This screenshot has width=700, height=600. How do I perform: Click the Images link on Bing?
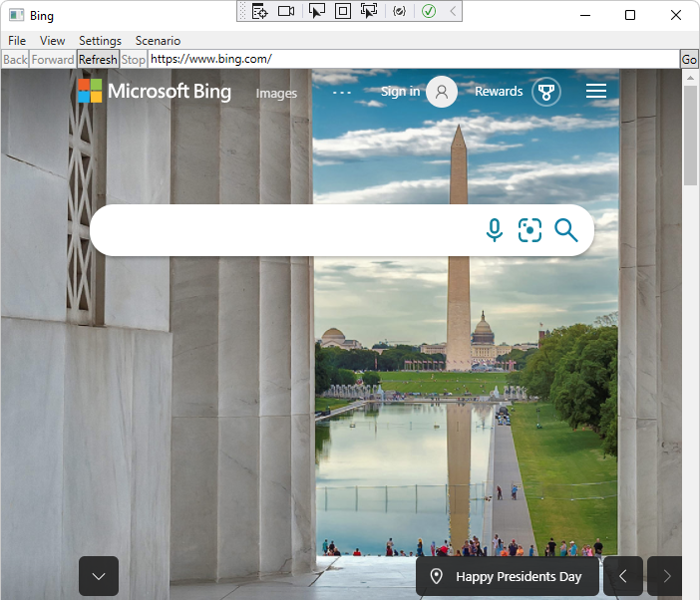pos(276,93)
